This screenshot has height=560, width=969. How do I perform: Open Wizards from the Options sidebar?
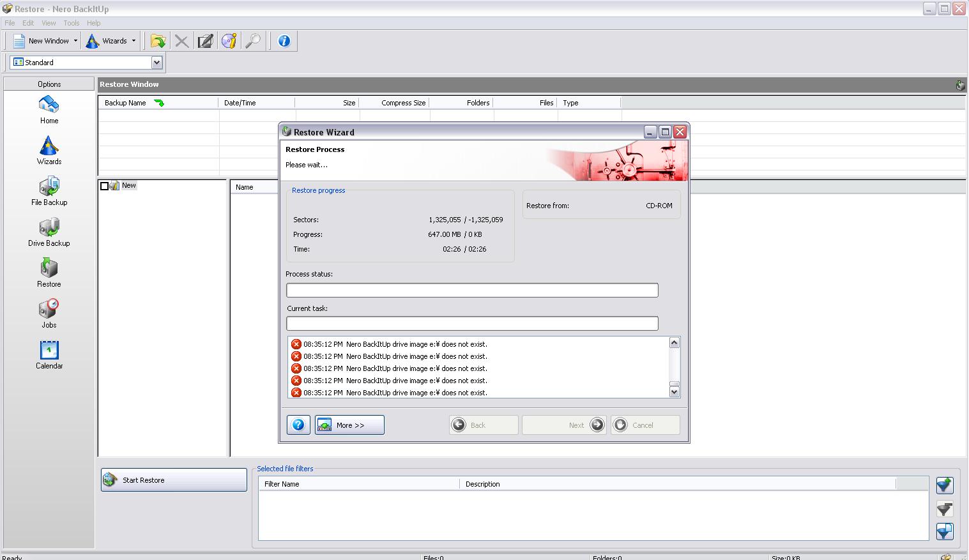pos(49,150)
